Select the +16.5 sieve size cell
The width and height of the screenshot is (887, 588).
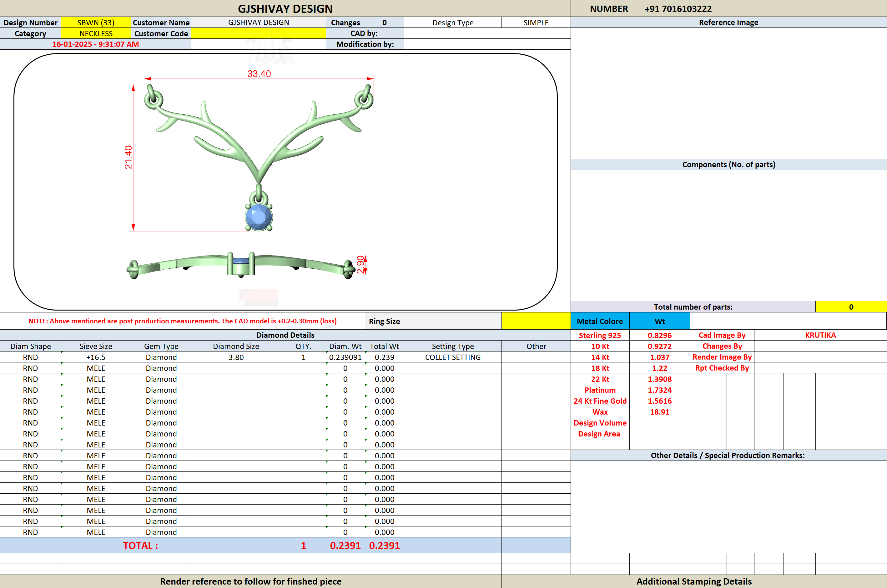pos(96,357)
